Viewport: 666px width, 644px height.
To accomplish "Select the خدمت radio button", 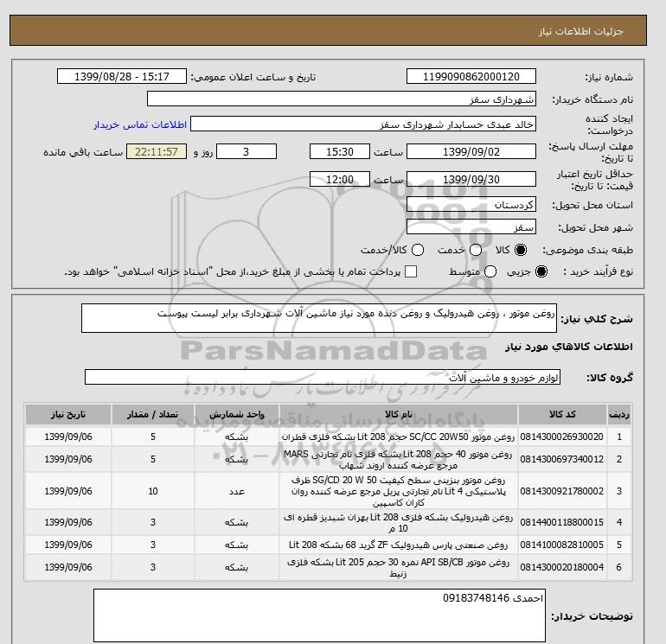I will click(x=476, y=250).
